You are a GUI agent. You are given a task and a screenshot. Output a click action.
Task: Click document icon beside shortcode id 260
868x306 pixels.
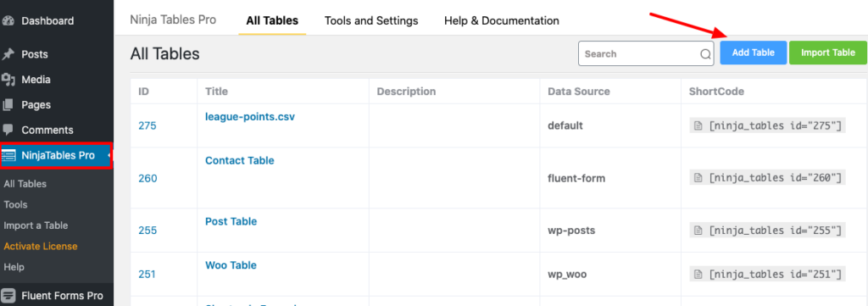click(x=698, y=178)
